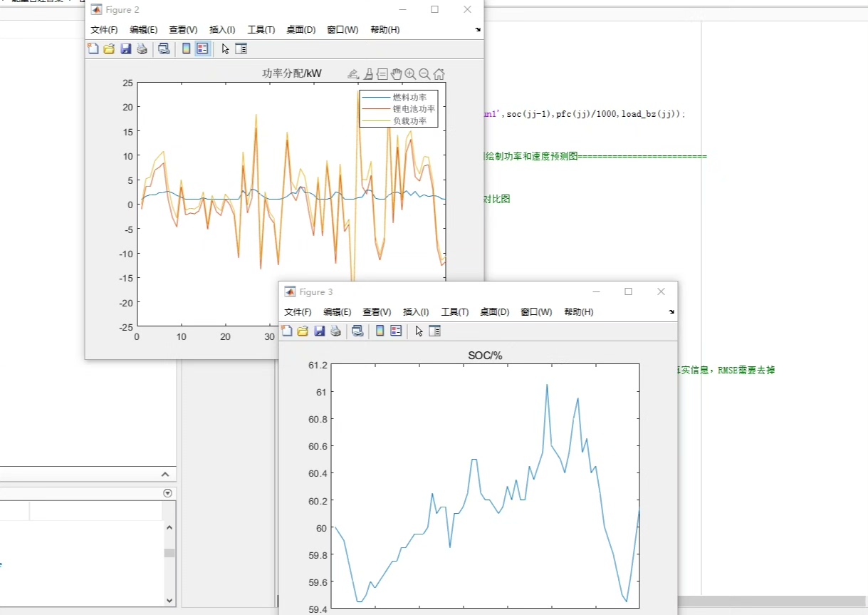
Task: Open 插入(I) menu in Figure 2
Action: click(x=222, y=30)
